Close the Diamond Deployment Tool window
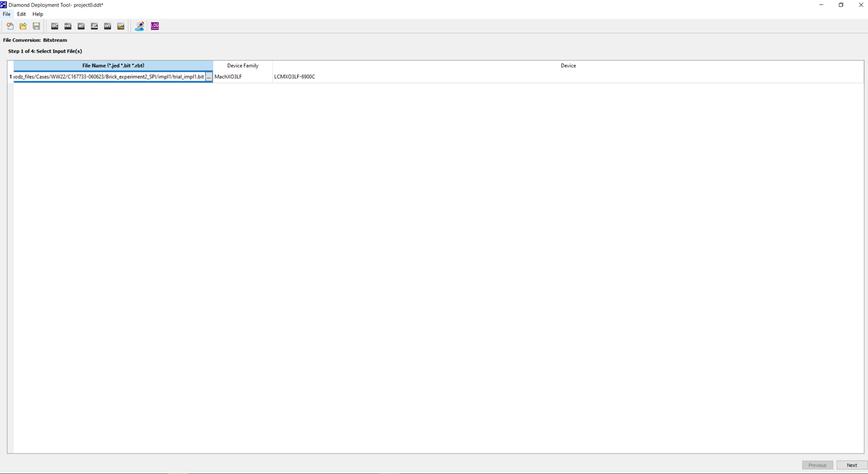 click(861, 5)
